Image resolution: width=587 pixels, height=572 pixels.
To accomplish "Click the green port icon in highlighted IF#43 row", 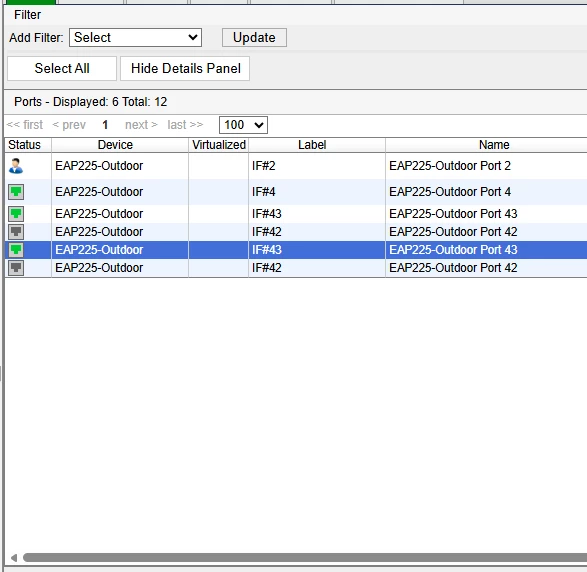I will [x=16, y=250].
